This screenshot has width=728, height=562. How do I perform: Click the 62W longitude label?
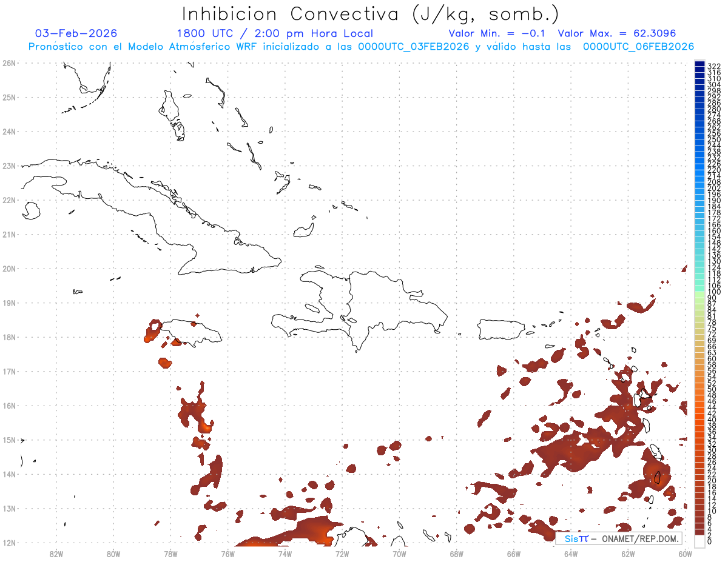click(628, 554)
